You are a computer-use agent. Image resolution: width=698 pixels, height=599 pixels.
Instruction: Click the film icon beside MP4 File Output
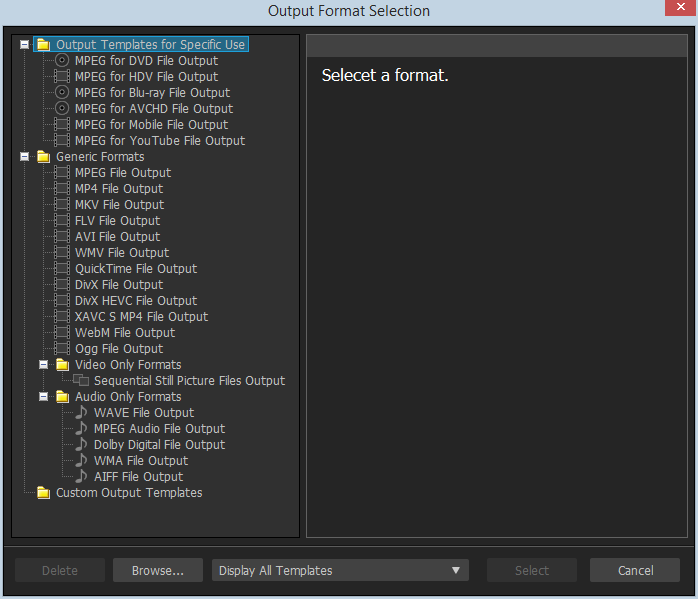62,189
